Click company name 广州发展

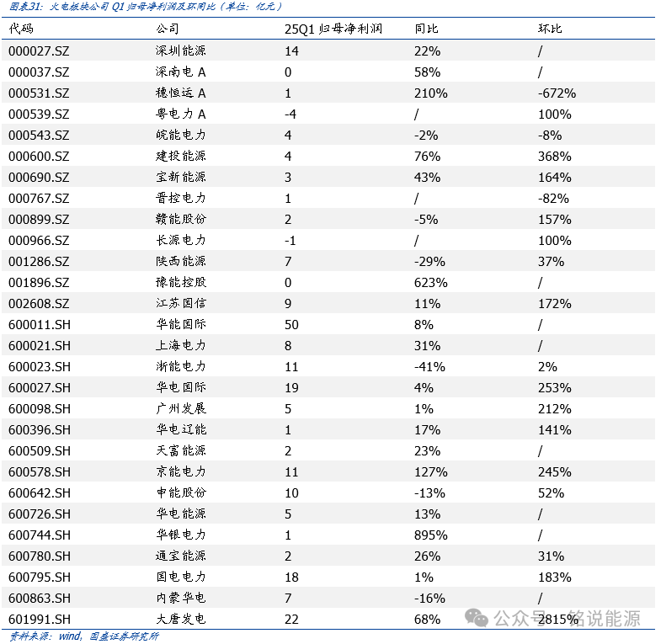click(181, 409)
